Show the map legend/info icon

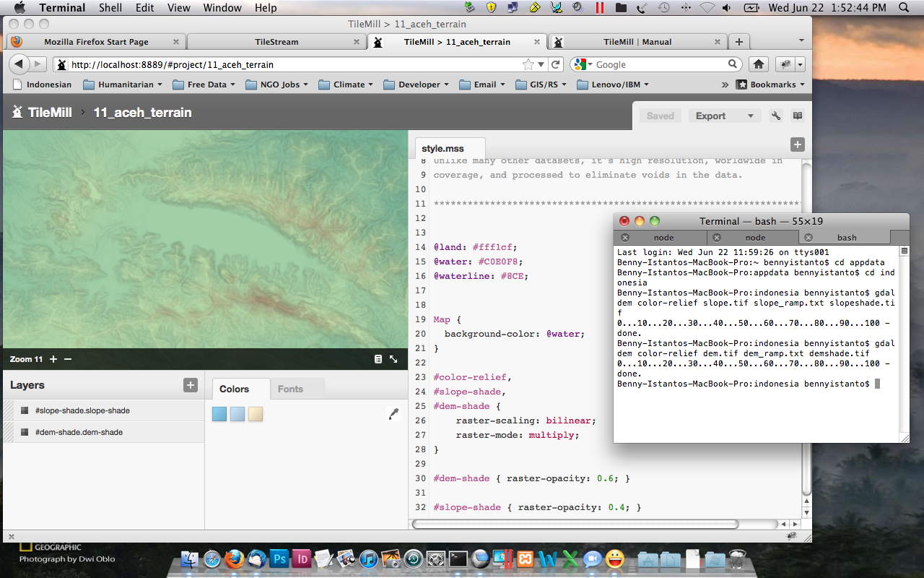[x=378, y=359]
